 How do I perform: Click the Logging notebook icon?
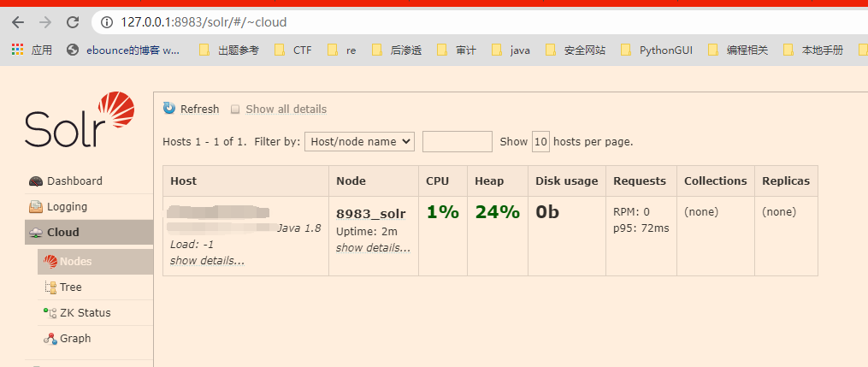[36, 207]
